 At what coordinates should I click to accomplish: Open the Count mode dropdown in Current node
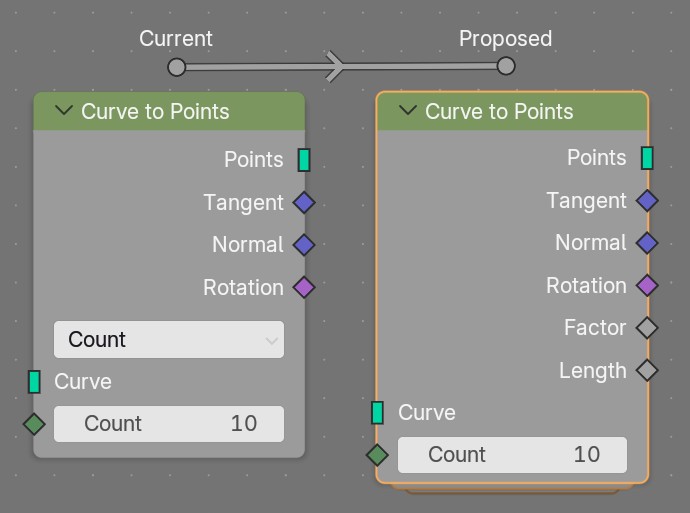pyautogui.click(x=169, y=339)
